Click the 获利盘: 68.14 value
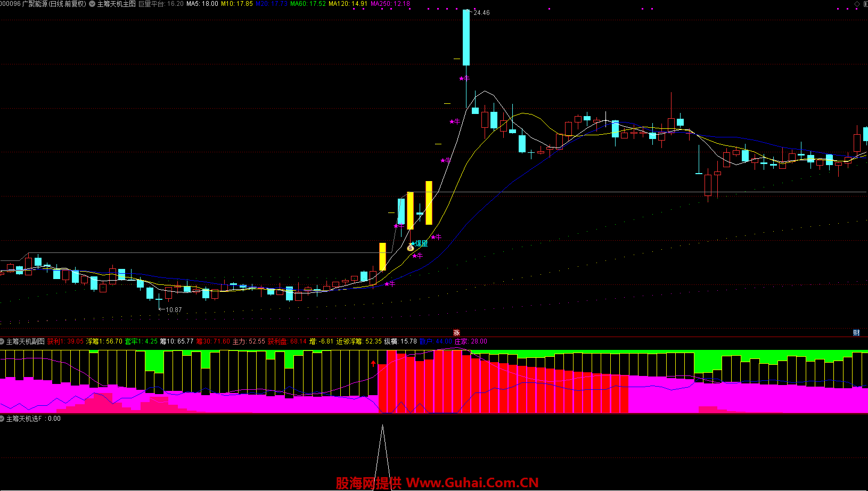This screenshot has width=868, height=491. (x=287, y=341)
